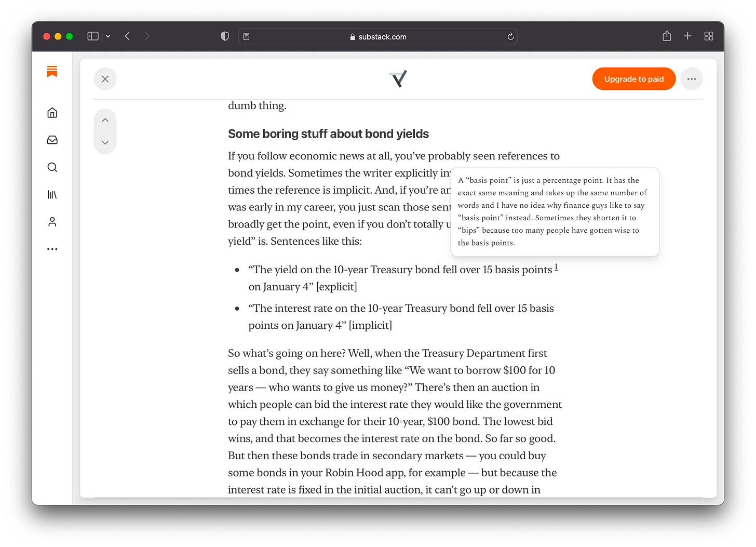Close the article with the X button
The height and width of the screenshot is (547, 756).
(105, 78)
